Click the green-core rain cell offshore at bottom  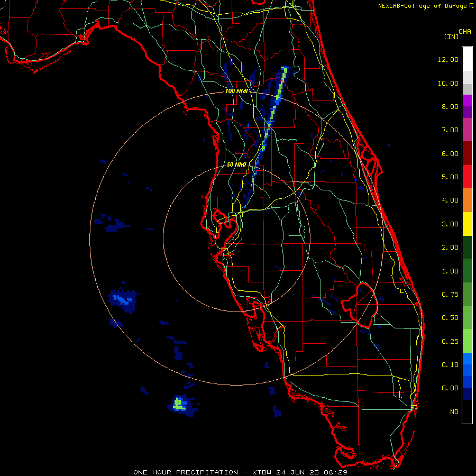179,405
